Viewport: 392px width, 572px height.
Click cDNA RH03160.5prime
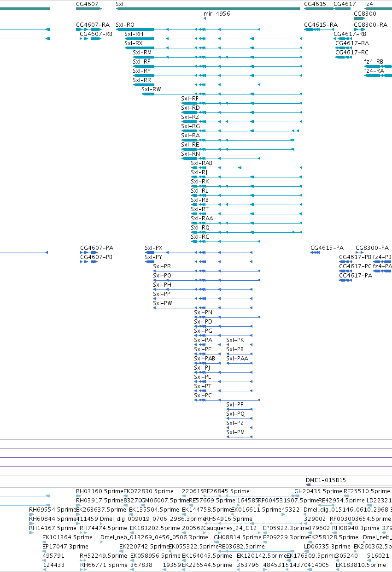(x=99, y=491)
